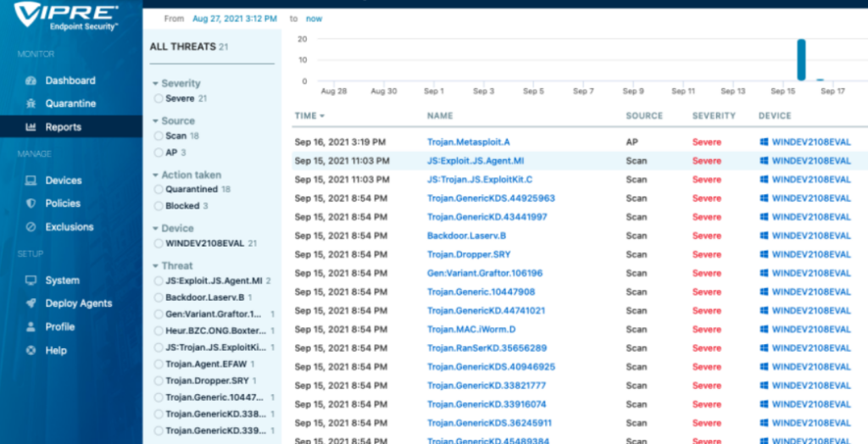Click the Profile person icon
The height and width of the screenshot is (444, 868).
pos(31,327)
